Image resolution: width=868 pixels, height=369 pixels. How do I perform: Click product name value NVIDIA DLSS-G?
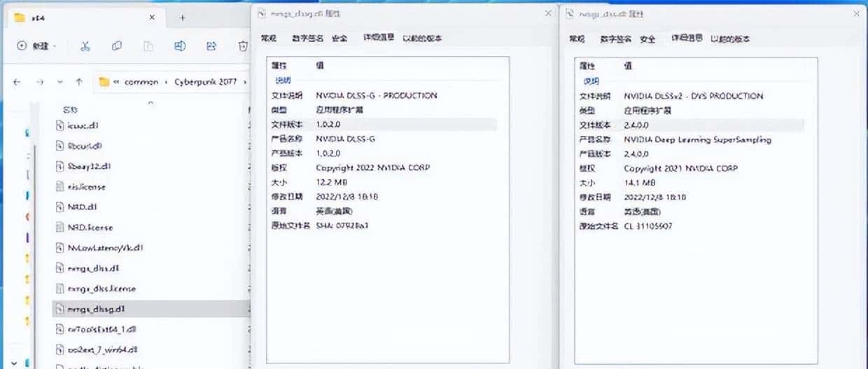click(x=346, y=139)
